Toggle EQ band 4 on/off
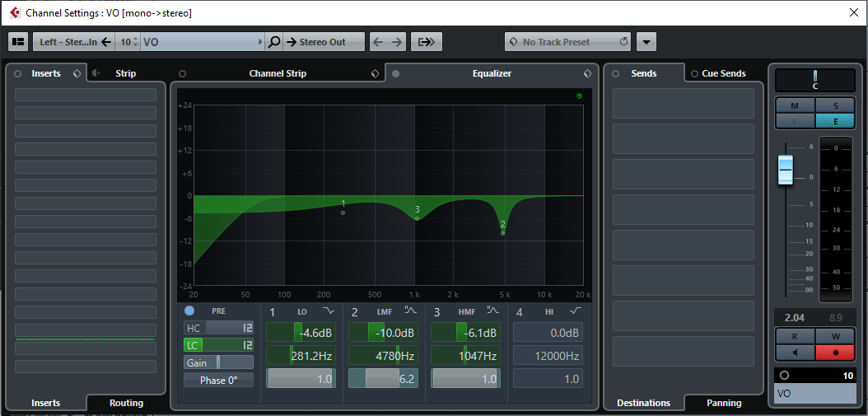The image size is (868, 416). tap(520, 312)
